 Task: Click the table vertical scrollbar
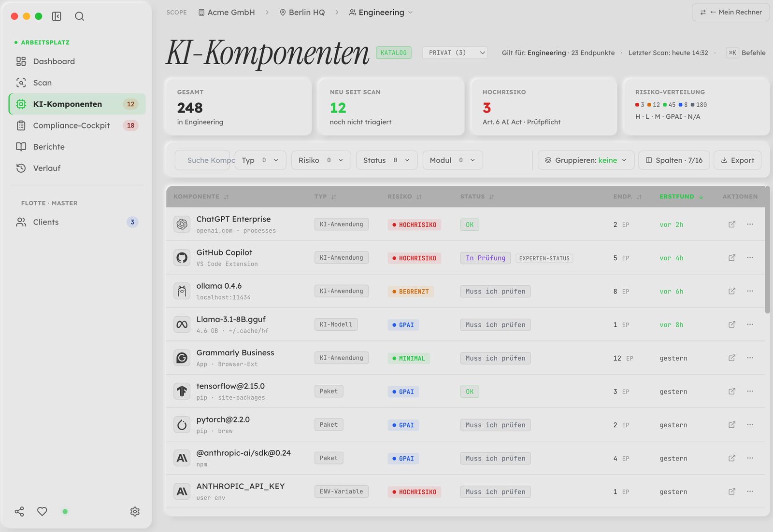767,251
